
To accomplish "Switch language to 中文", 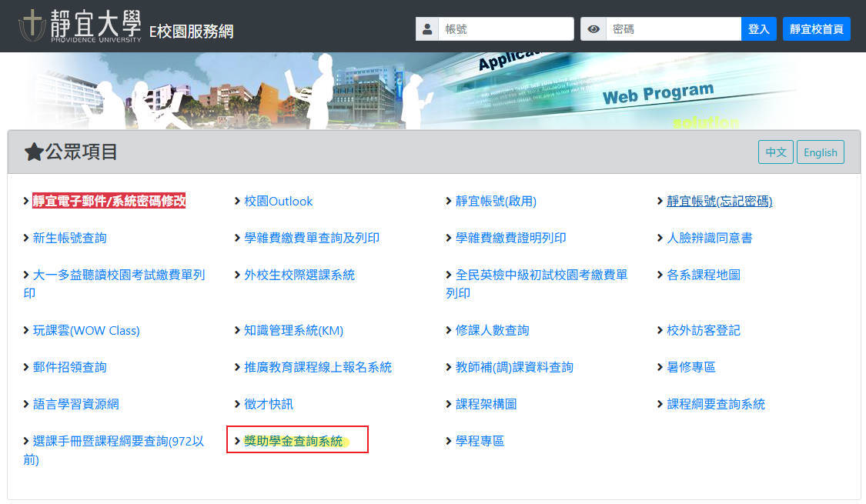I will 775,152.
